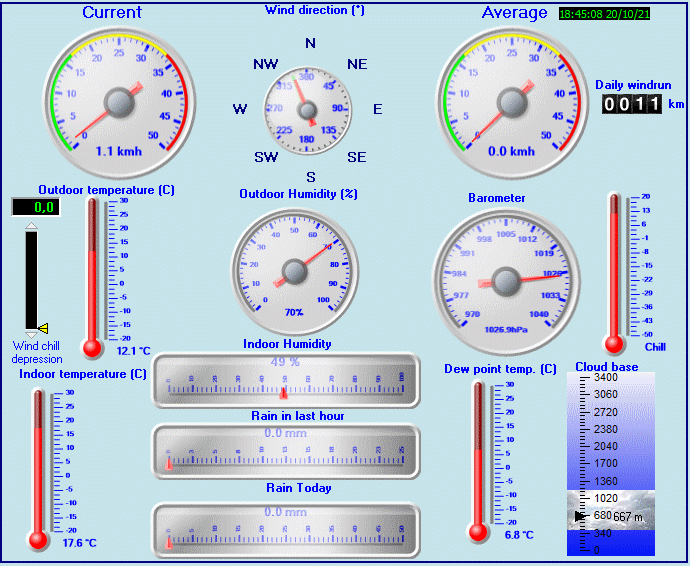The width and height of the screenshot is (690, 566).
Task: Click the wind chill depression value box
Action: (35, 207)
